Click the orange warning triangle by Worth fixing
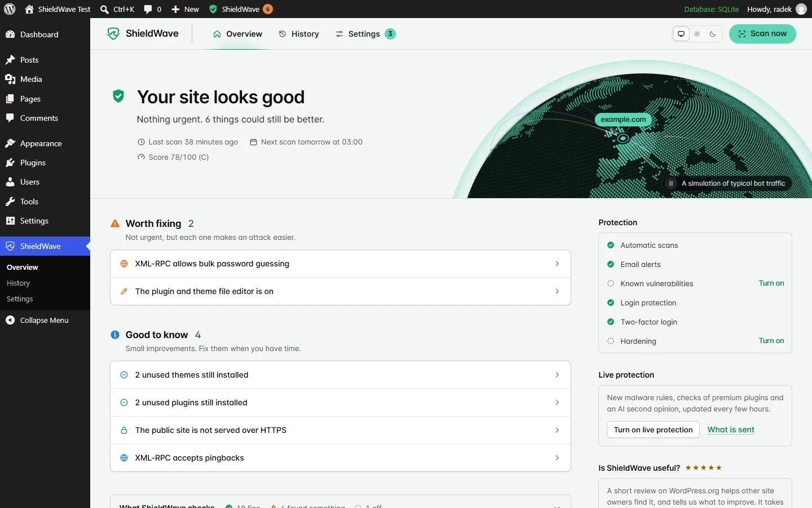Viewport: 812px width, 508px height. point(115,224)
